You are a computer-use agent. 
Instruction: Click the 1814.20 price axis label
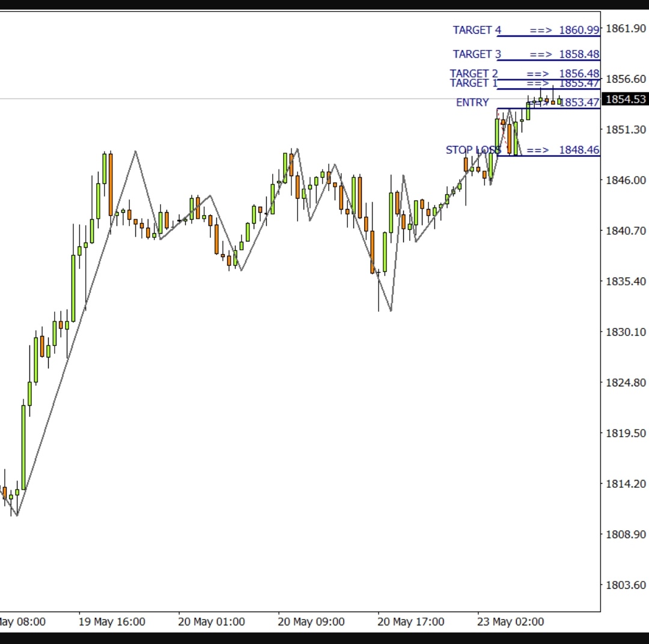tap(626, 484)
